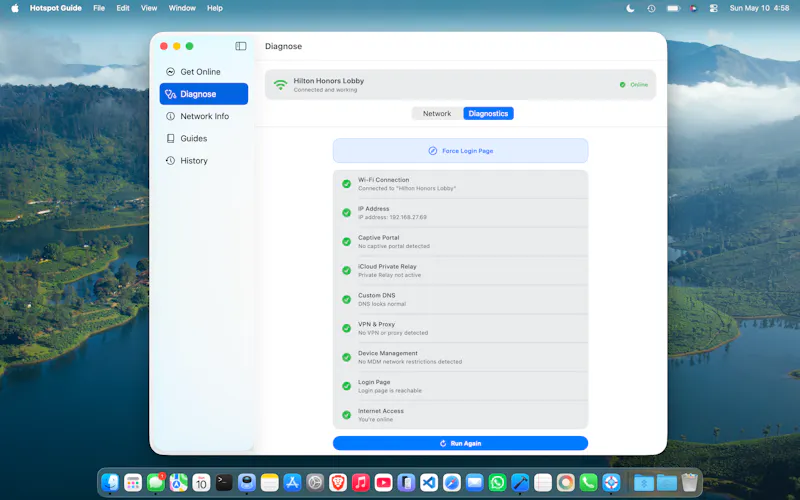800x500 pixels.
Task: Click the Internet Access check mark
Action: tap(346, 415)
